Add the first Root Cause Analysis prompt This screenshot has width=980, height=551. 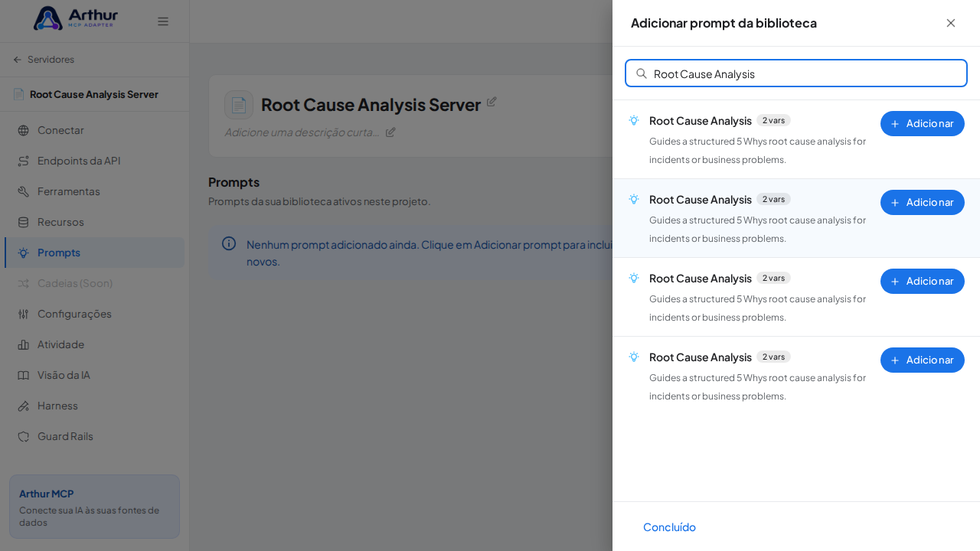point(923,124)
